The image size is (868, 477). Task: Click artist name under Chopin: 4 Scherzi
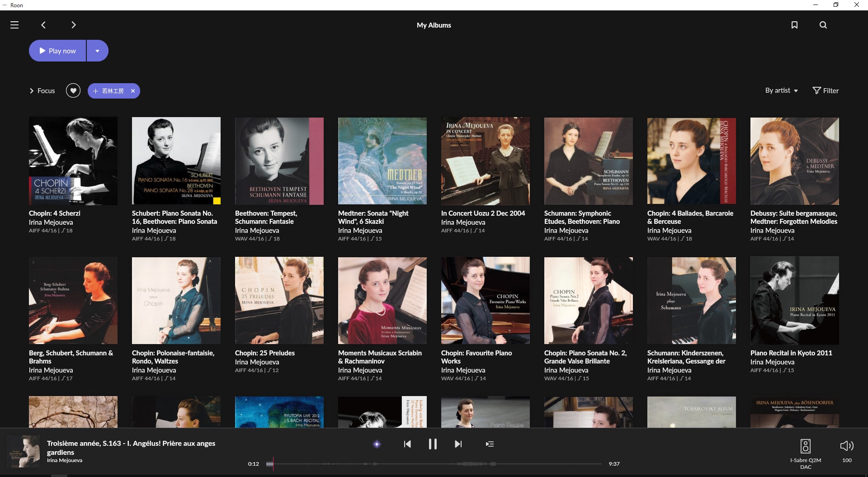pyautogui.click(x=51, y=222)
